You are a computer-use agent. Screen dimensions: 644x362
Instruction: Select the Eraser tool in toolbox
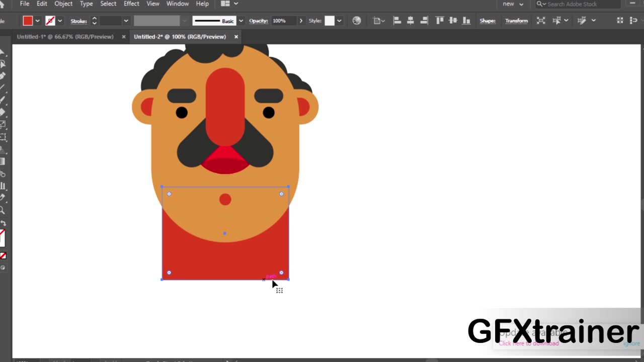click(x=3, y=112)
